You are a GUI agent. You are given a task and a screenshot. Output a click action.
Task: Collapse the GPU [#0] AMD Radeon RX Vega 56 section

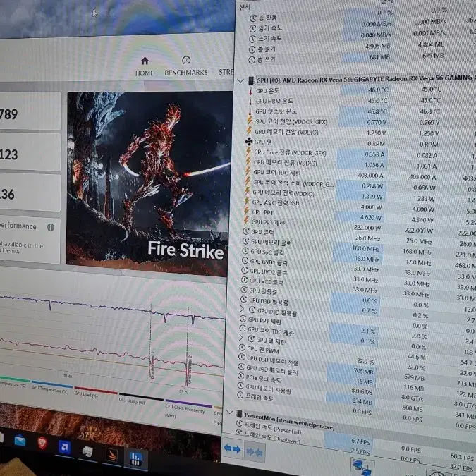(240, 81)
